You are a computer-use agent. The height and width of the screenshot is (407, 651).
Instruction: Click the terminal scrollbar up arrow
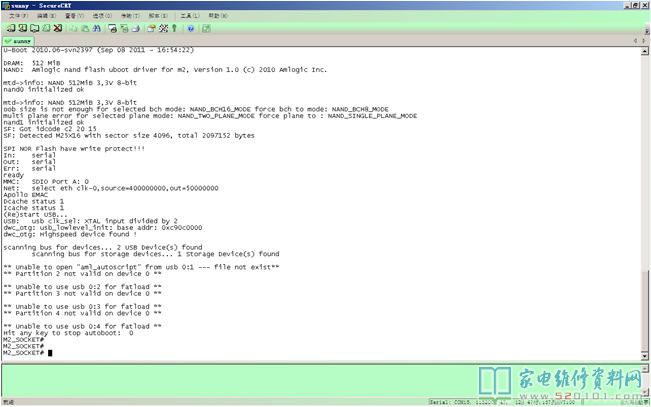click(644, 51)
